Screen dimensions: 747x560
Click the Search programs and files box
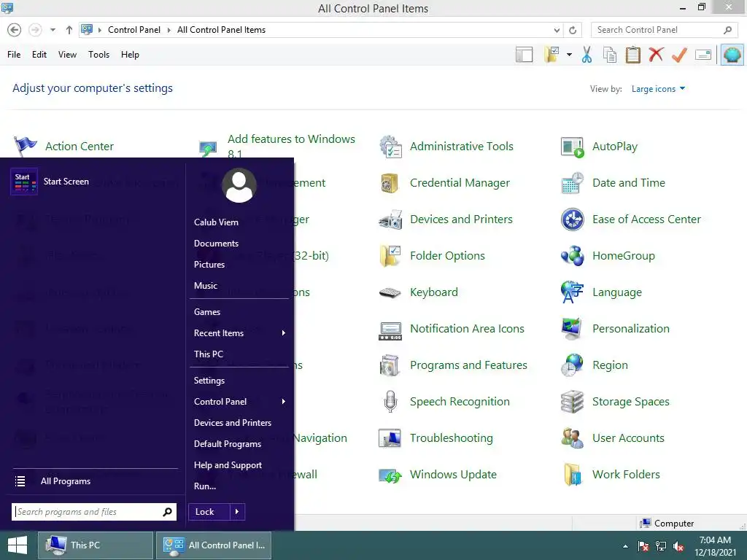pyautogui.click(x=94, y=512)
